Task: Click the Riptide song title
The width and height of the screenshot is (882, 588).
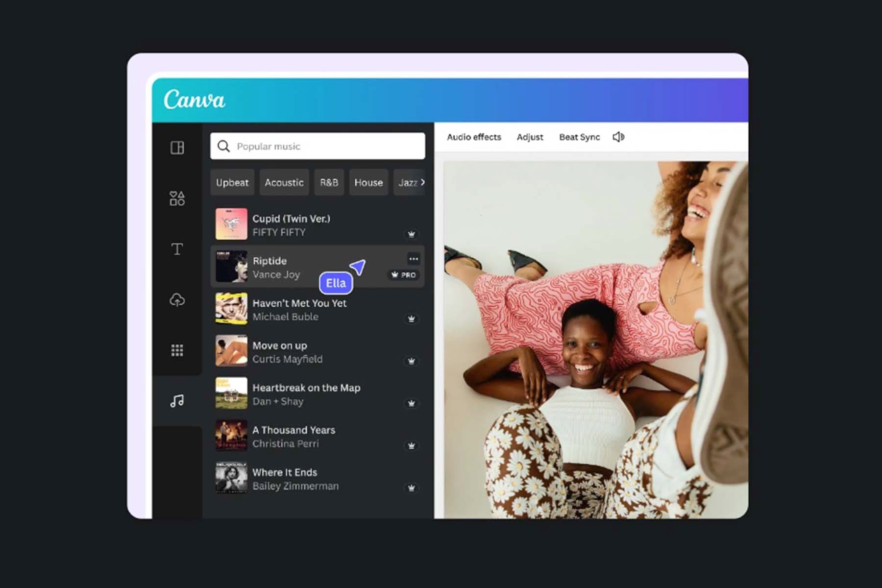Action: coord(269,261)
